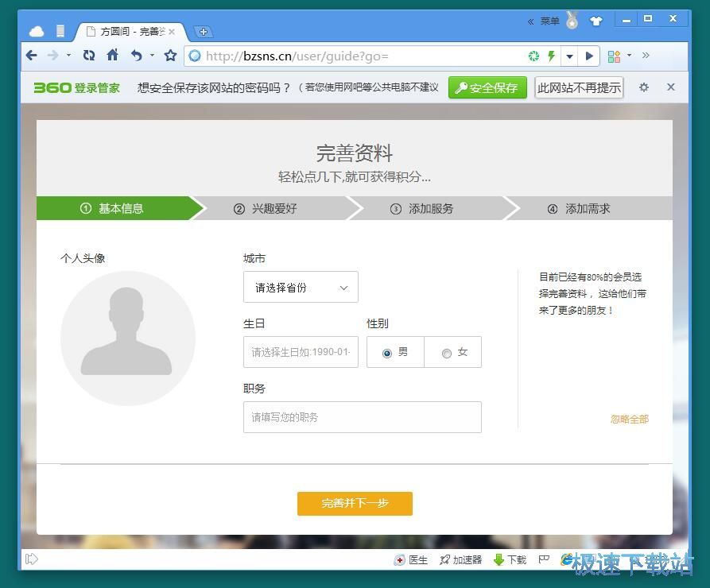
Task: Select the 女 gender radio button
Action: coord(446,353)
